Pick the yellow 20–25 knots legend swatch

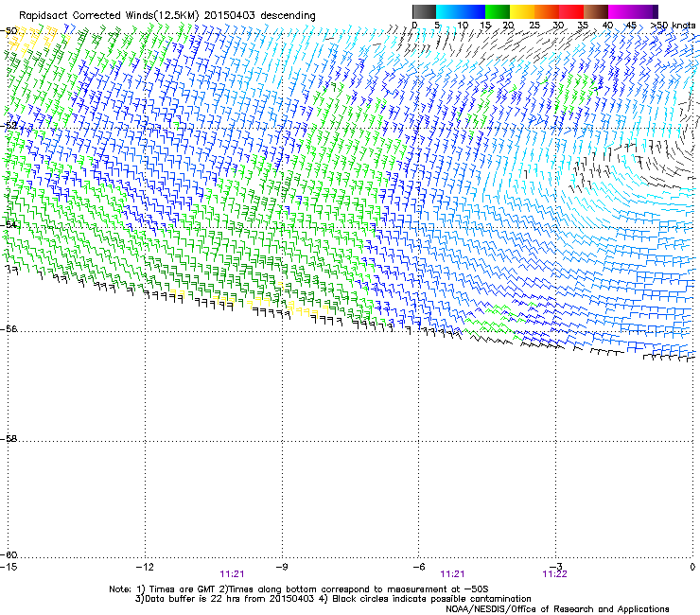click(522, 11)
